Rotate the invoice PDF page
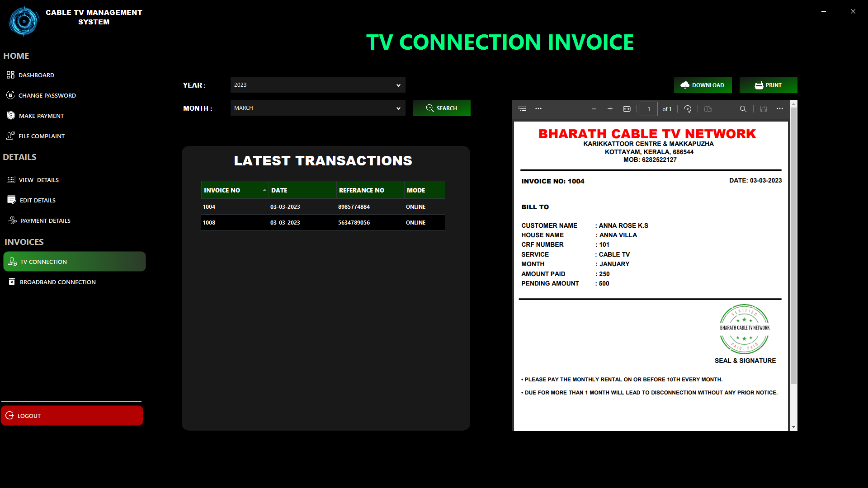This screenshot has height=488, width=868. tap(688, 109)
